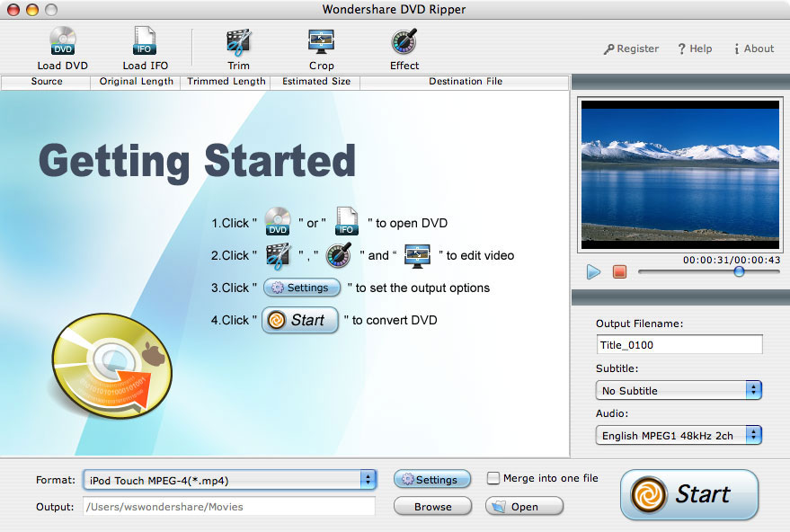Click the Estimated Size column header
This screenshot has width=790, height=532.
(315, 82)
